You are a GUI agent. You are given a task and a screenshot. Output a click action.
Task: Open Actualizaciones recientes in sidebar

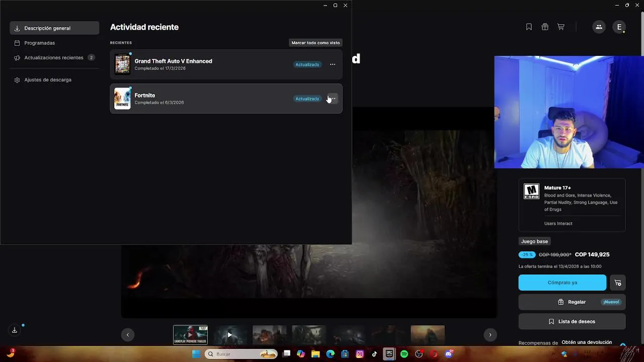[x=54, y=58]
